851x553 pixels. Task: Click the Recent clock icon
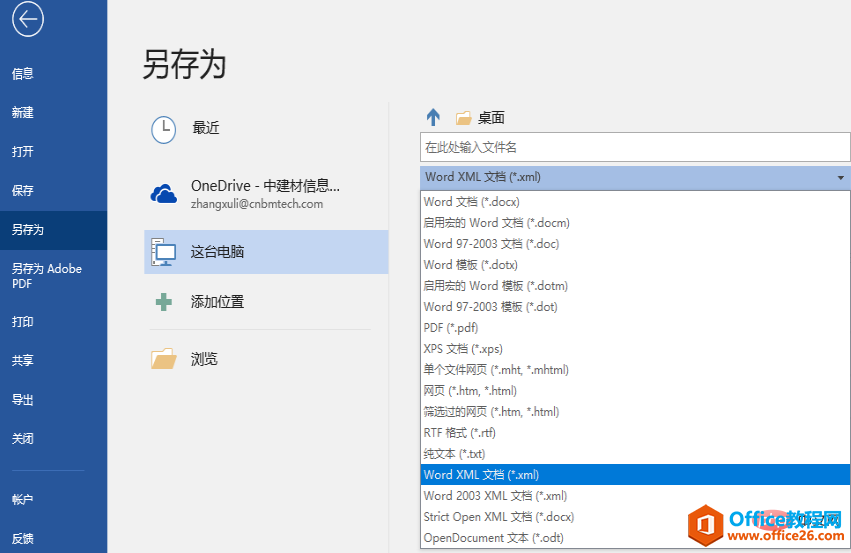163,130
